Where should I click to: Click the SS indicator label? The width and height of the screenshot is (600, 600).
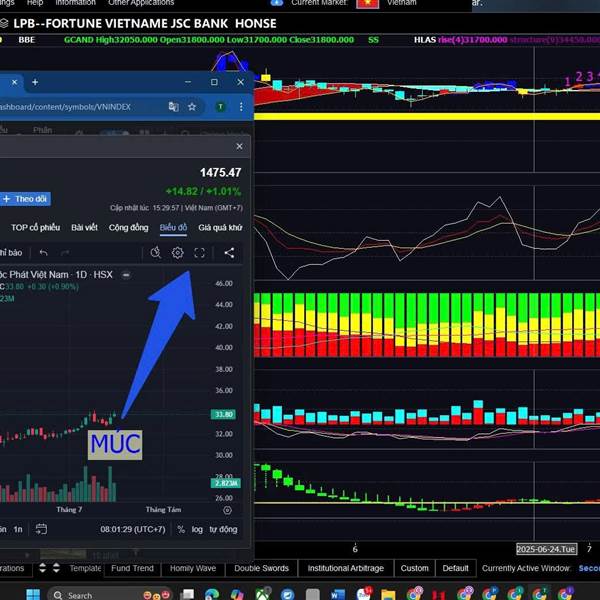pos(373,40)
